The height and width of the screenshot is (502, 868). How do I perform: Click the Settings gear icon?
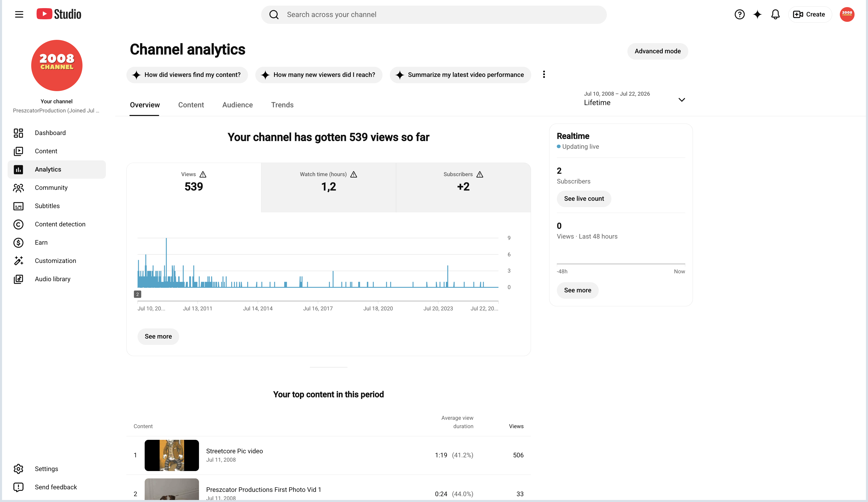pyautogui.click(x=18, y=469)
